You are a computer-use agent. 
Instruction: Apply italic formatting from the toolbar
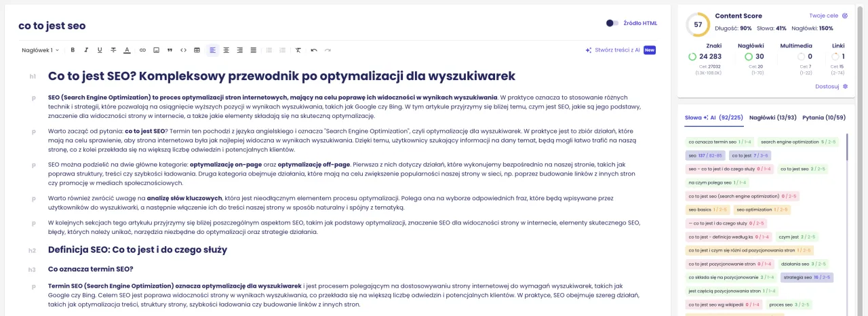pyautogui.click(x=86, y=50)
